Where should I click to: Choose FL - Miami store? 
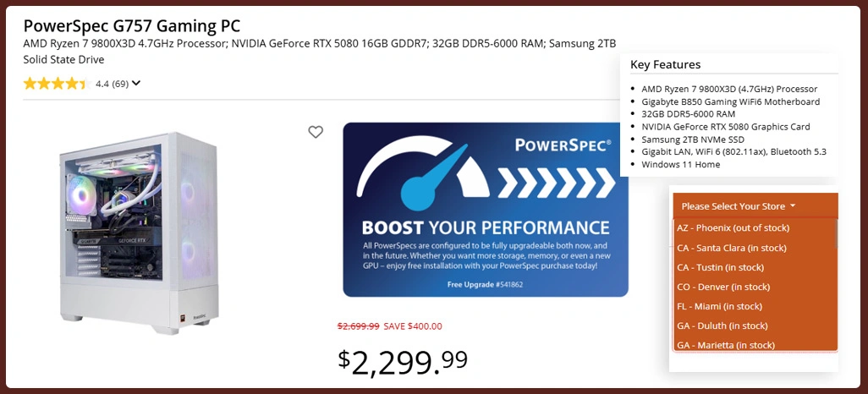(719, 306)
